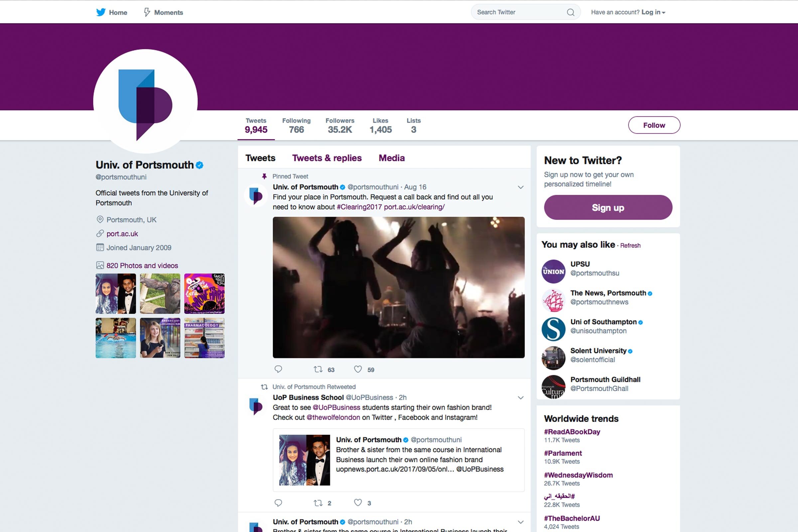Screen dimensions: 798x532
Task: Open the Following 766 list
Action: coord(296,126)
